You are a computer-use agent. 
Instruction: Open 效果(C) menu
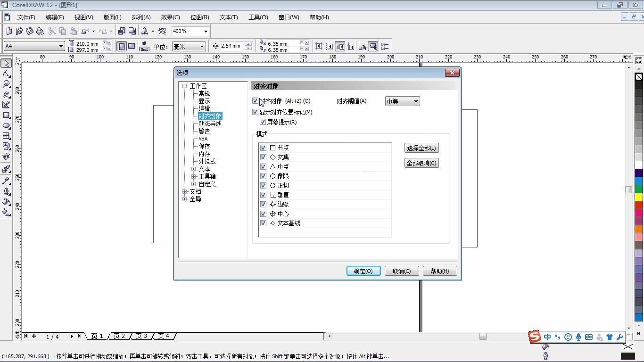click(x=170, y=17)
